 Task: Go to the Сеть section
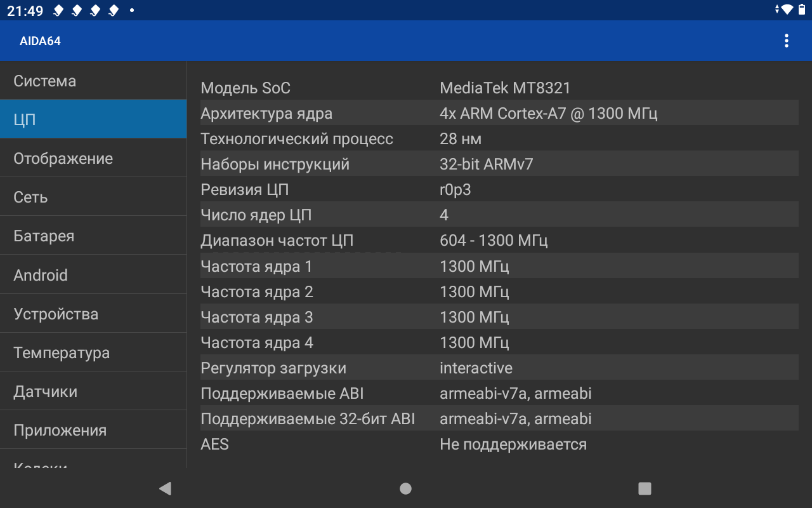coord(93,197)
